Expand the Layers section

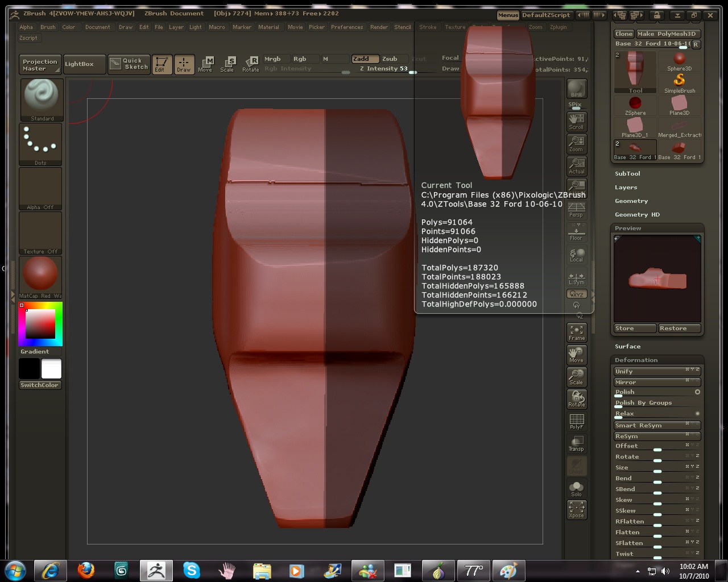tap(626, 188)
